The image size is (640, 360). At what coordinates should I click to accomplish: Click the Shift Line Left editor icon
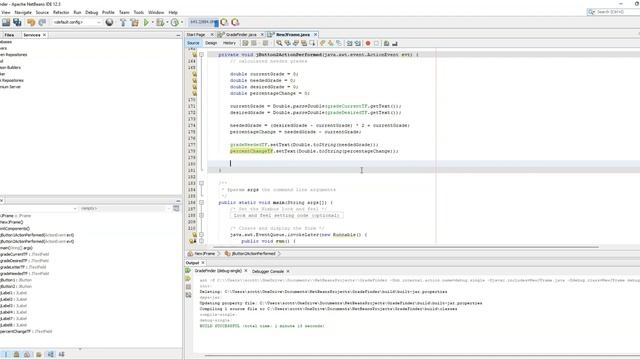pos(349,43)
